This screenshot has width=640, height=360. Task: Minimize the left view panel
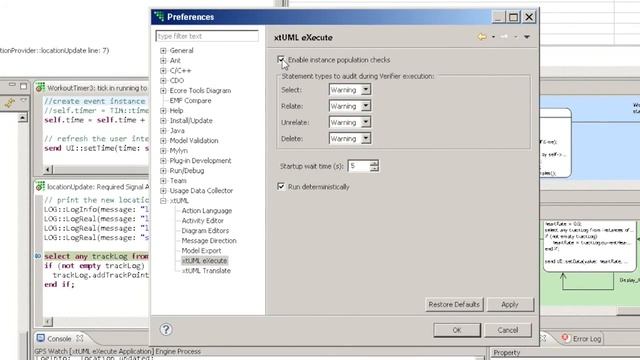12,85
